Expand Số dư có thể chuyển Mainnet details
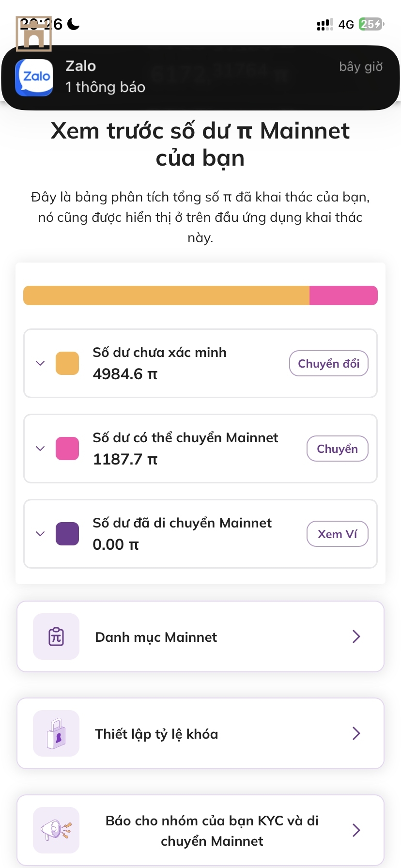Image resolution: width=401 pixels, height=868 pixels. coord(40,449)
